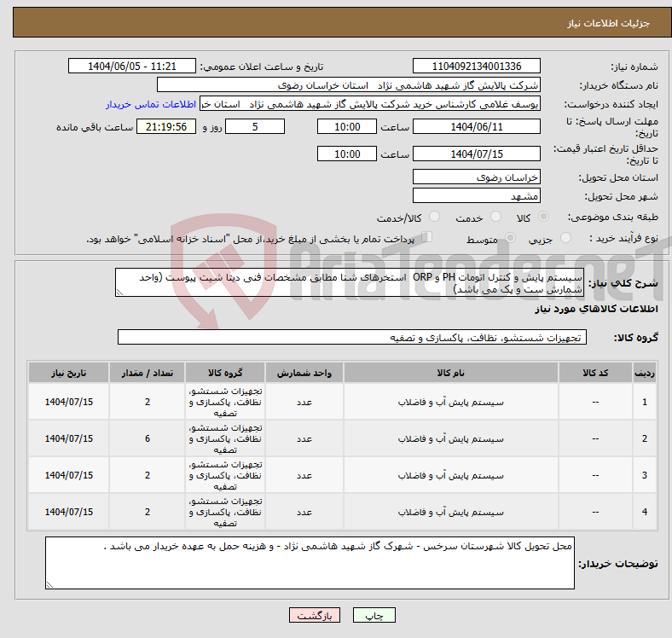Click the response deadline date 1404/06/11

(x=476, y=126)
